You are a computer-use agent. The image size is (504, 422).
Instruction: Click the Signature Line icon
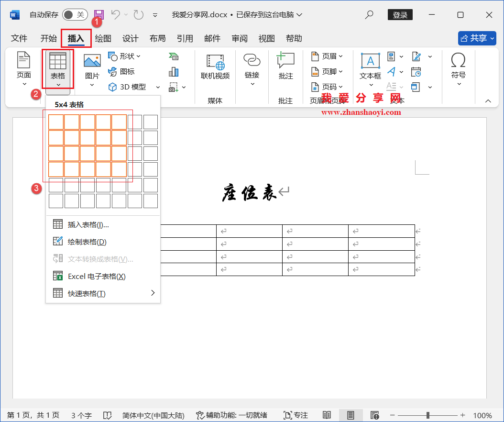click(x=416, y=56)
